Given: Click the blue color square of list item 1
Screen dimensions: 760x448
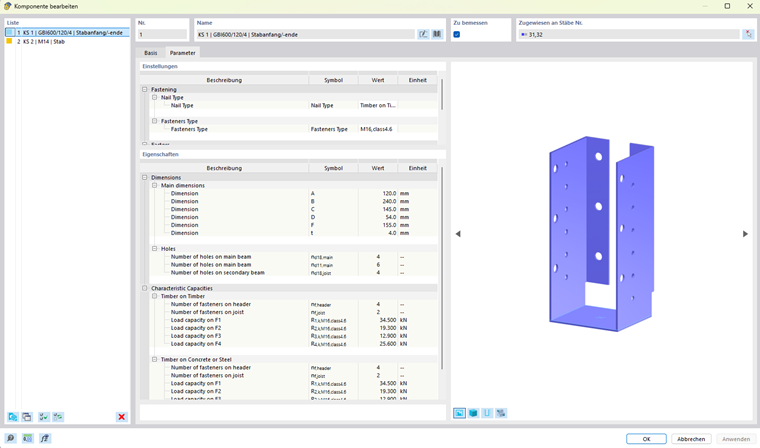Looking at the screenshot, I should 10,32.
